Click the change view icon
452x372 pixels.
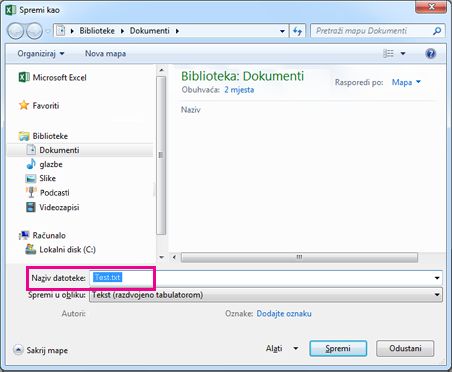tap(388, 53)
